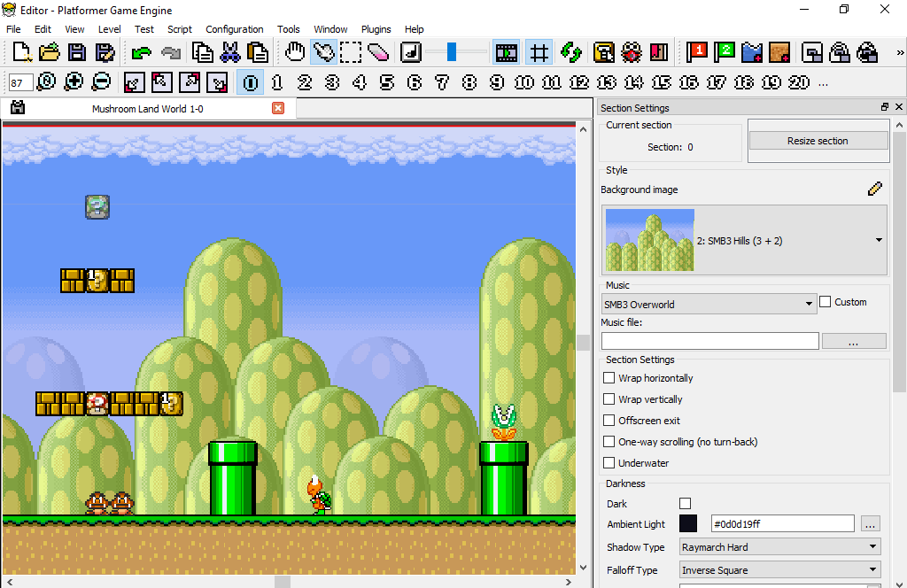Open the door warps icon
Screen dimensions: 907x588
tap(659, 52)
